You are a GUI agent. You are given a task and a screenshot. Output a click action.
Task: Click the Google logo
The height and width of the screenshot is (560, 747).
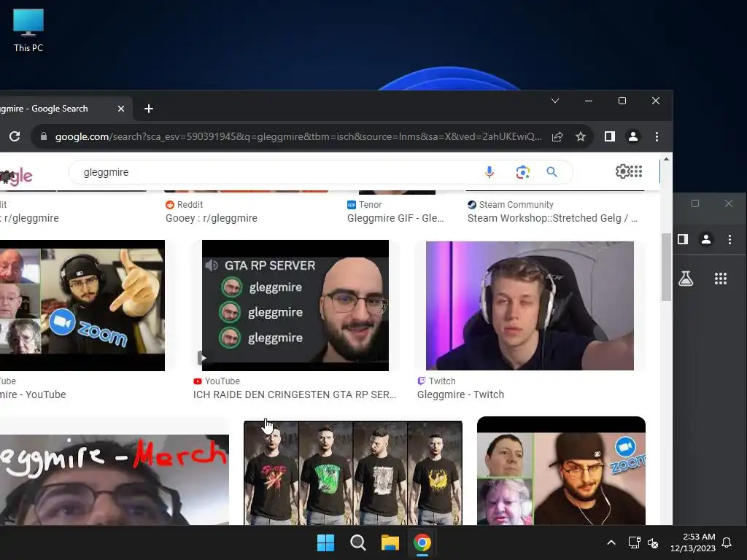(x=16, y=176)
